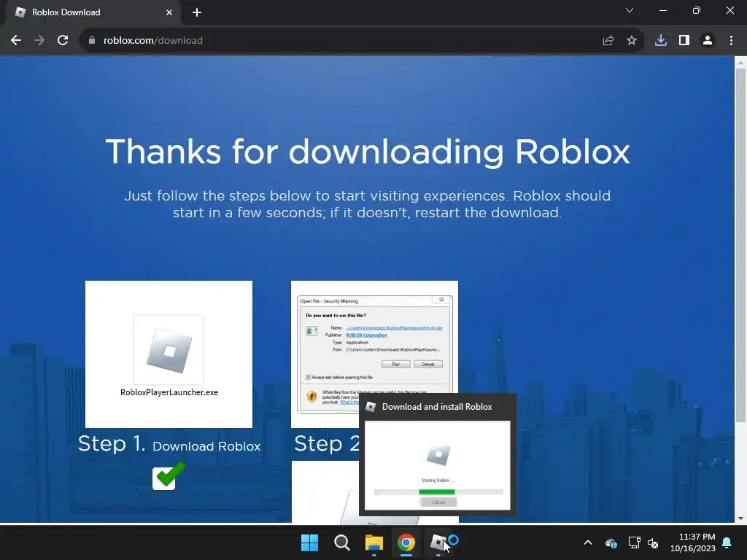The height and width of the screenshot is (560, 747).
Task: Cancel the Roblox installation in preview
Action: click(438, 502)
